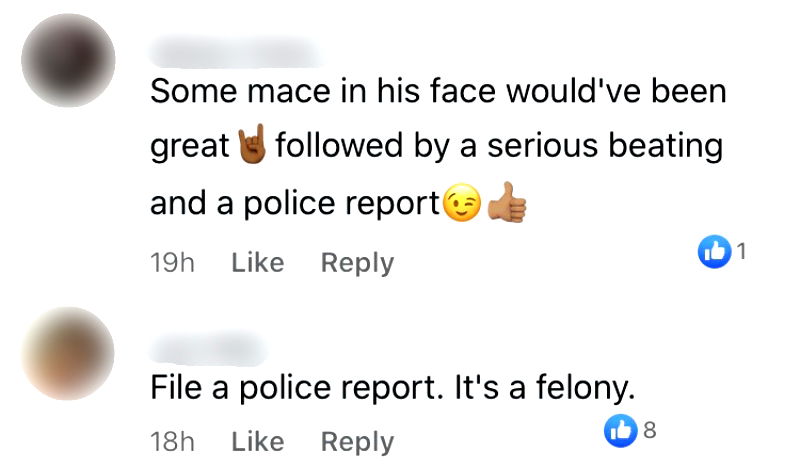
Task: Click the blue like reaction icon beside count 8
Action: tap(621, 432)
